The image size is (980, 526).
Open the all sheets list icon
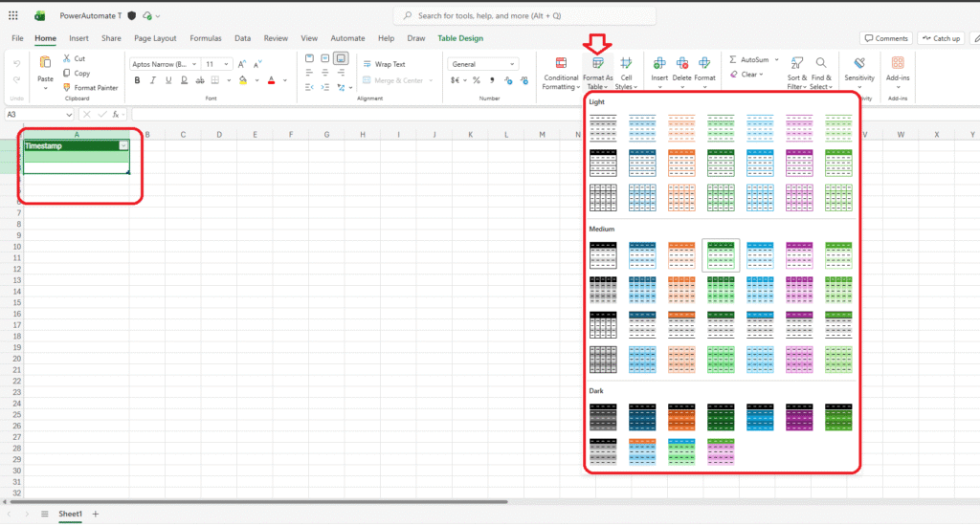coord(44,515)
